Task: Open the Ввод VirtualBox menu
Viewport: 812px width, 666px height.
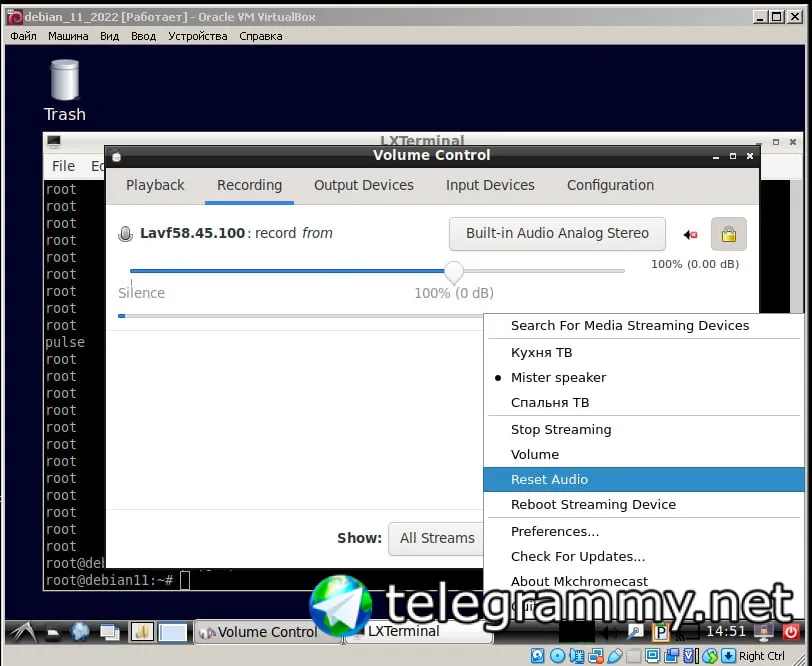Action: click(143, 36)
